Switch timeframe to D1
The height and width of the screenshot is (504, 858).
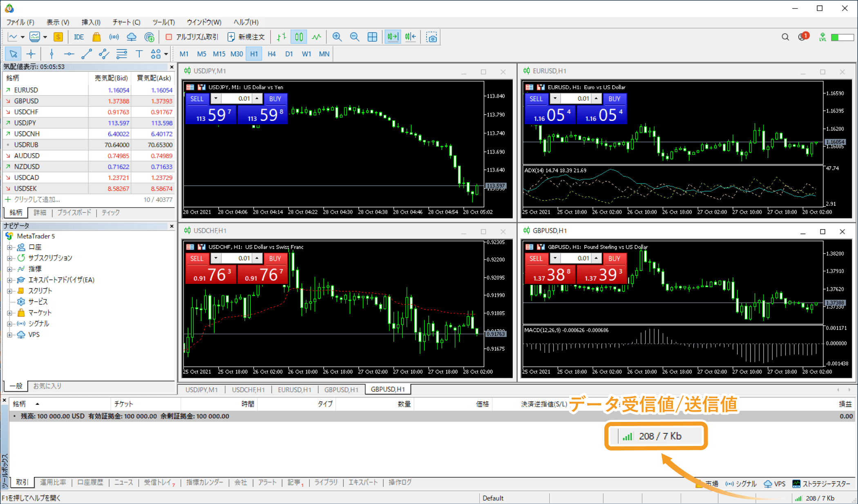click(x=289, y=54)
